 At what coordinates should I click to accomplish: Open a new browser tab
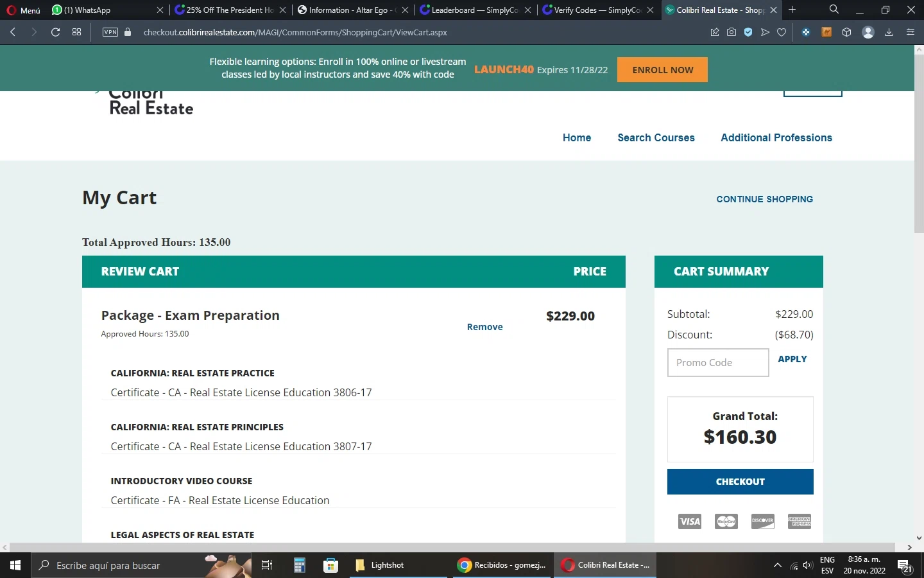(x=792, y=10)
